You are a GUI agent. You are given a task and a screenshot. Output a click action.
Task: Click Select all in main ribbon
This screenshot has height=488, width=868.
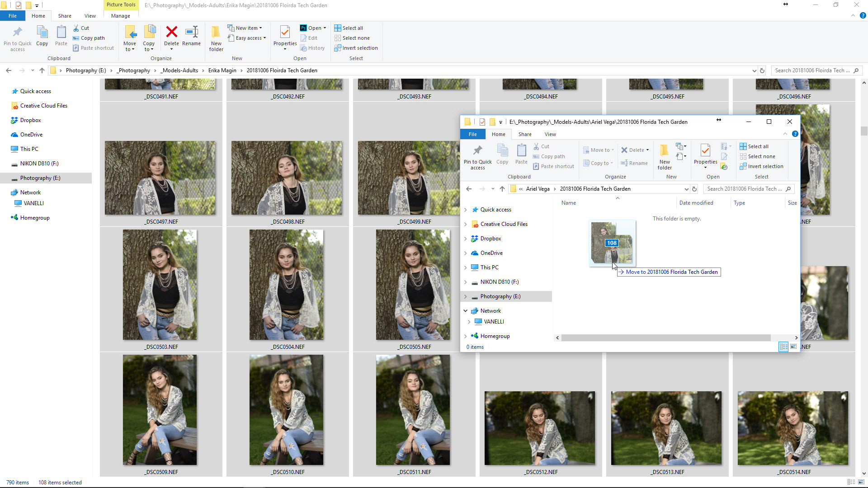349,28
